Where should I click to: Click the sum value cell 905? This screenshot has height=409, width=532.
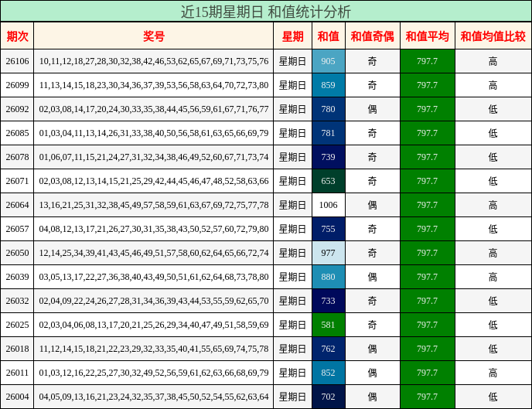point(329,61)
